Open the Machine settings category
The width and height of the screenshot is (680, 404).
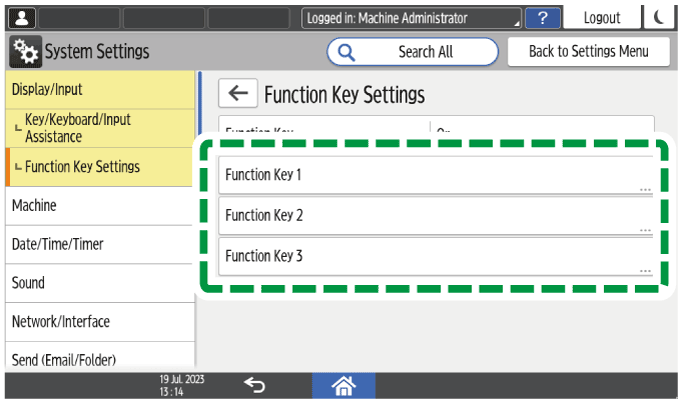(x=96, y=205)
